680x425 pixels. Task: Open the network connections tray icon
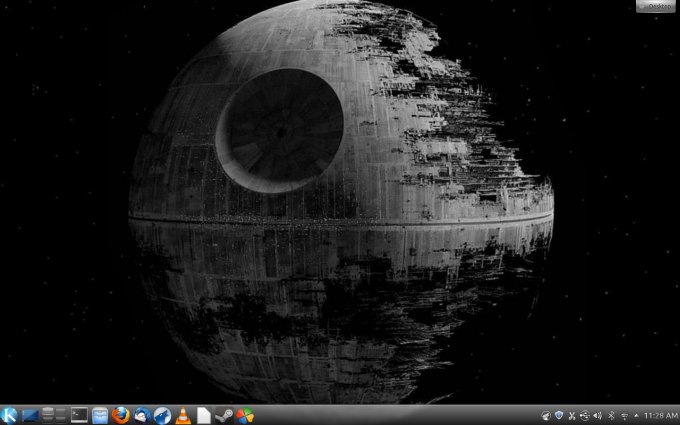tap(623, 415)
